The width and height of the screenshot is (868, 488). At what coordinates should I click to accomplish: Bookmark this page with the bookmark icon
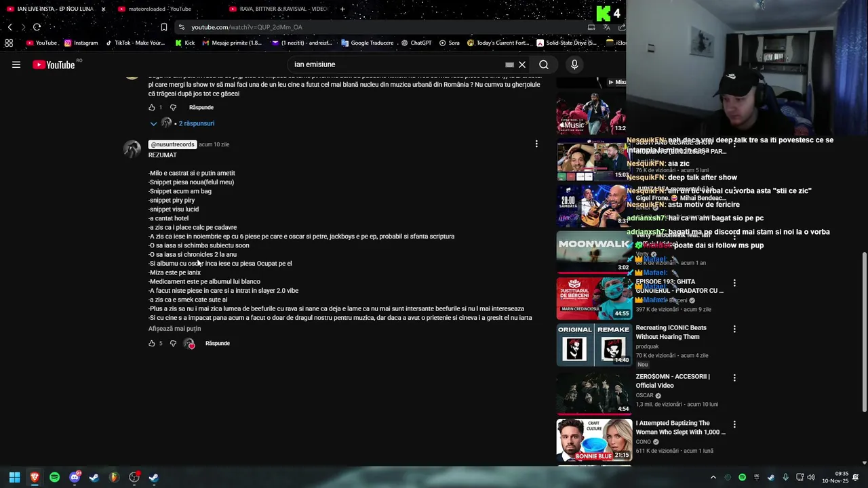click(x=163, y=27)
